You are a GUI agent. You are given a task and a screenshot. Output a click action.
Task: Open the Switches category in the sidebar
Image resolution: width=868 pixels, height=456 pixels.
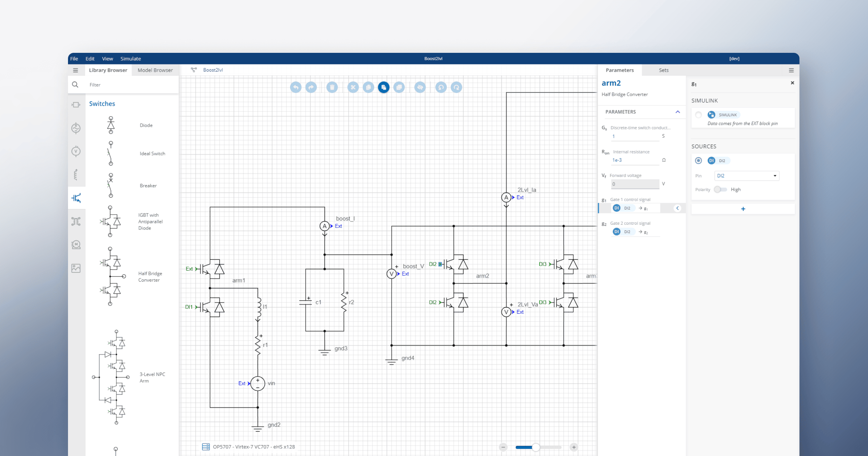(x=76, y=198)
